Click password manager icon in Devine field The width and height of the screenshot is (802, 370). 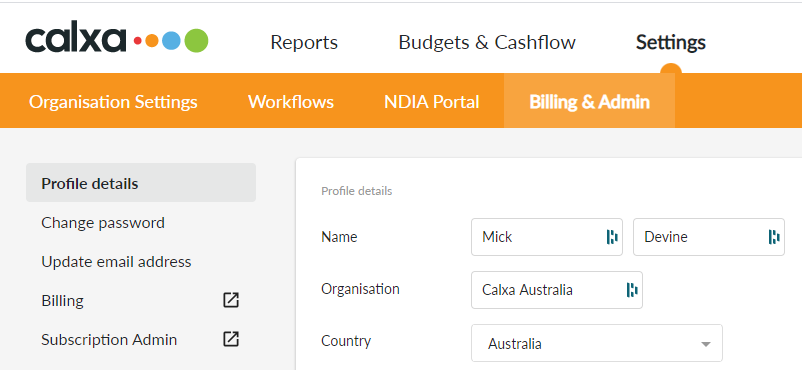[x=774, y=237]
